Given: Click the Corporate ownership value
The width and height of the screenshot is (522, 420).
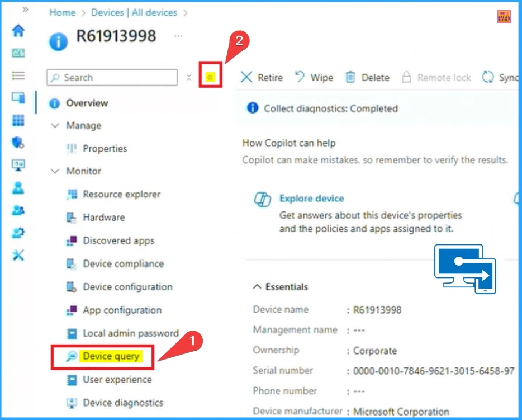Looking at the screenshot, I should coord(375,351).
